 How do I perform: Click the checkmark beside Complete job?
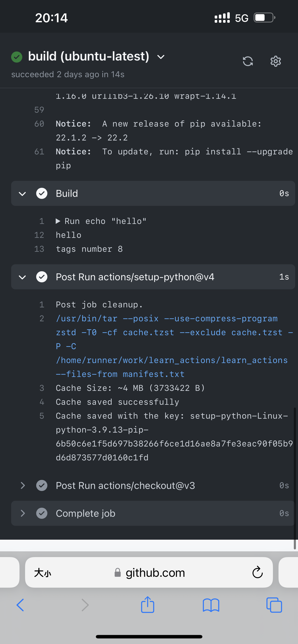coord(42,513)
